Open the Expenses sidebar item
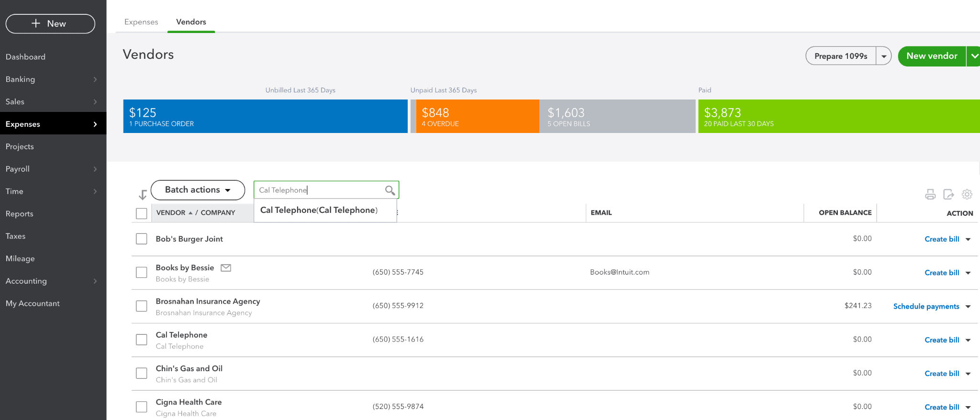The width and height of the screenshot is (980, 420). (53, 124)
